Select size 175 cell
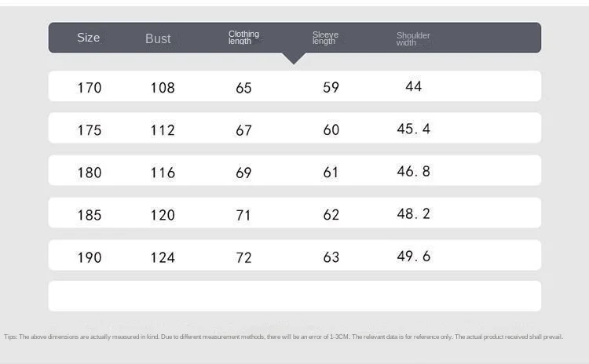The width and height of the screenshot is (589, 364). [x=90, y=129]
